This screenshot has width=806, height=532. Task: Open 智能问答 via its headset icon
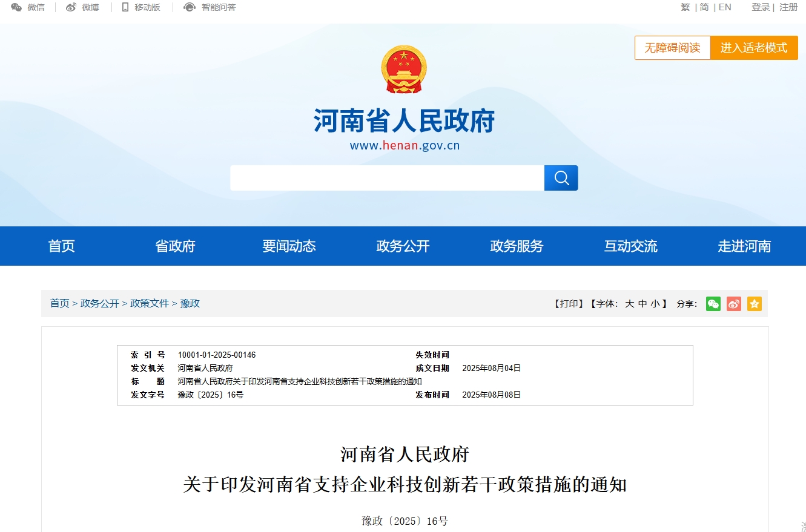[x=190, y=7]
